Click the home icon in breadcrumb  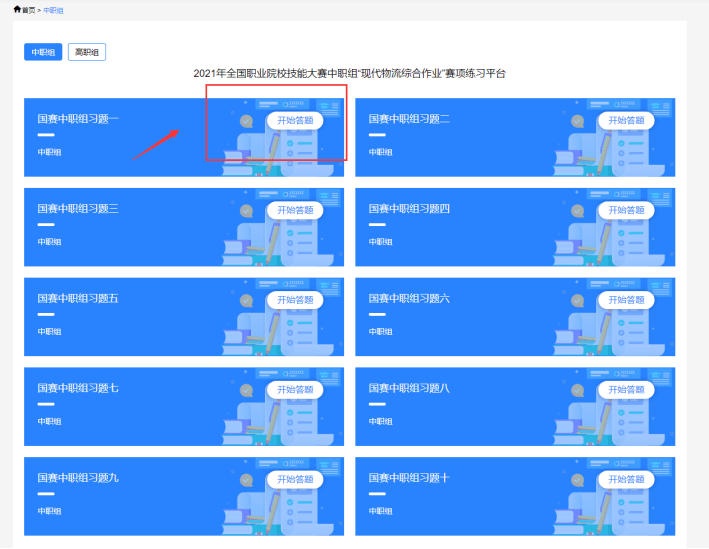(x=17, y=9)
